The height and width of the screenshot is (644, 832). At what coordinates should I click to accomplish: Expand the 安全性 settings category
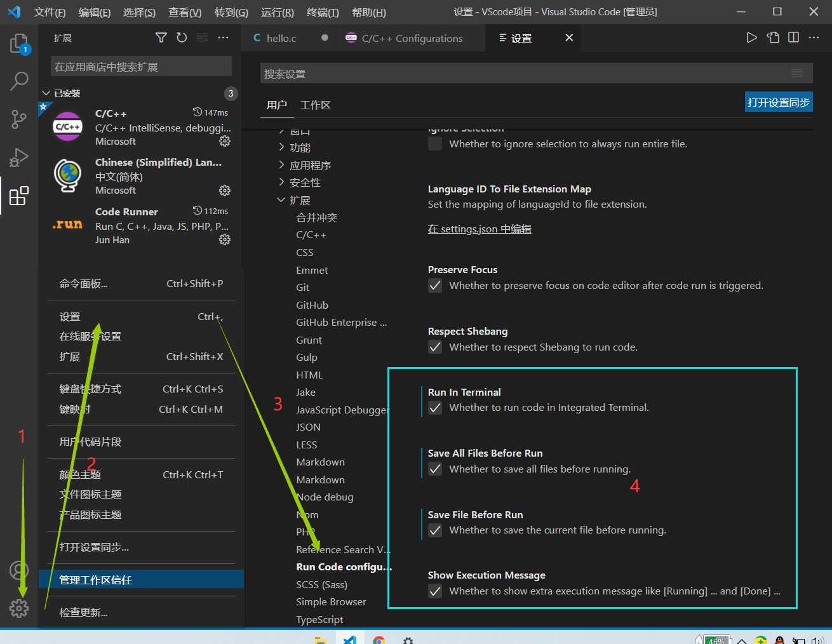(281, 182)
